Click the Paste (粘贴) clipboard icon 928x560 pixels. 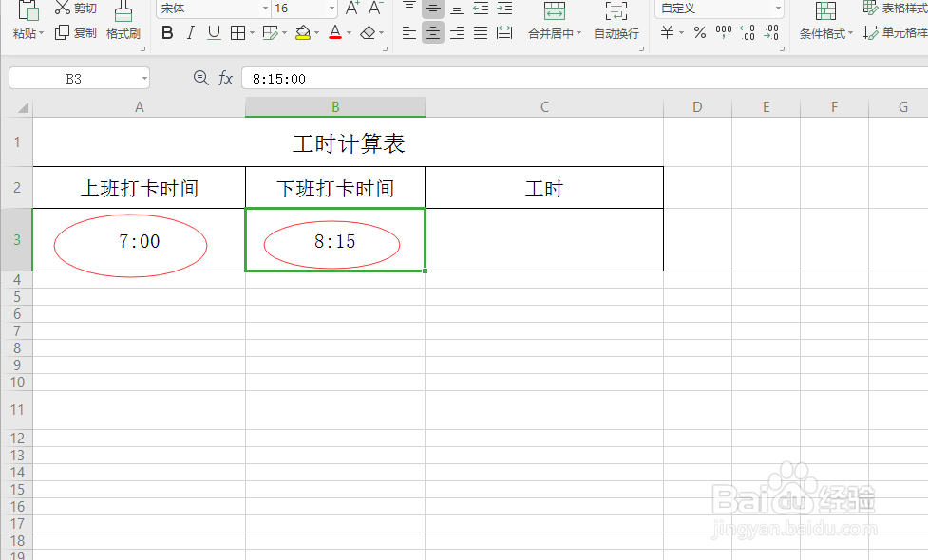[x=28, y=10]
